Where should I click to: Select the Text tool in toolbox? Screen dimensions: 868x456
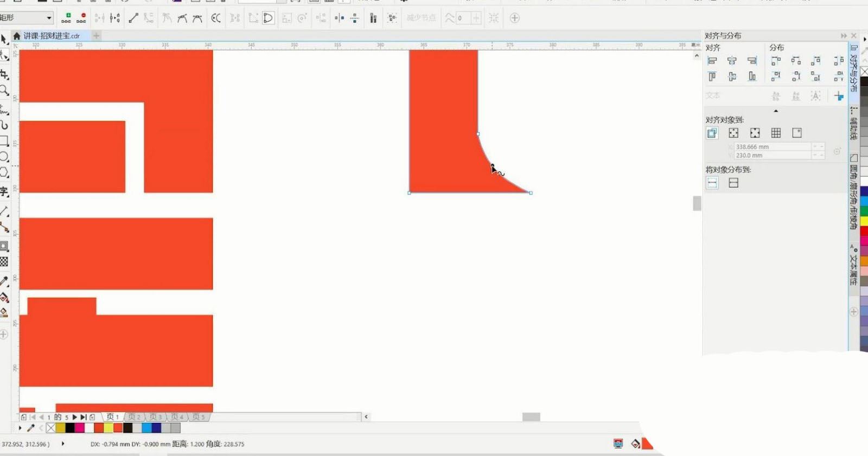coord(4,191)
